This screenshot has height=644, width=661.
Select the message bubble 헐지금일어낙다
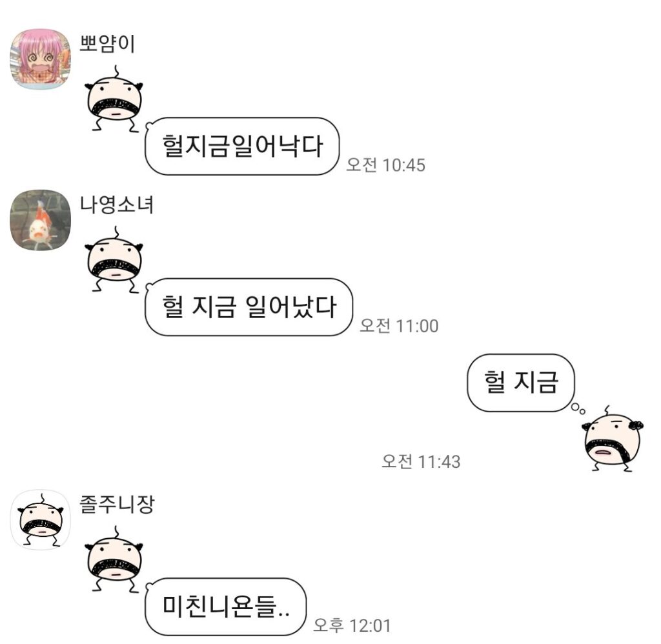click(242, 146)
